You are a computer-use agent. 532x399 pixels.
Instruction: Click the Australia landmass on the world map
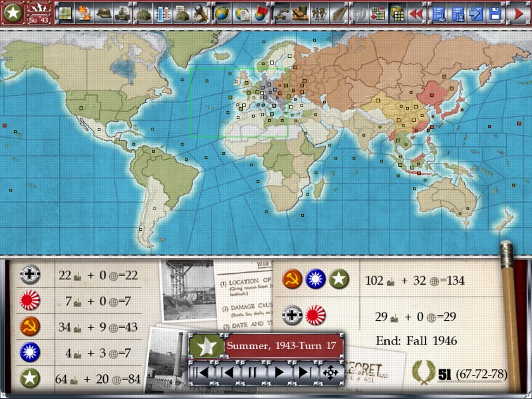tap(446, 197)
